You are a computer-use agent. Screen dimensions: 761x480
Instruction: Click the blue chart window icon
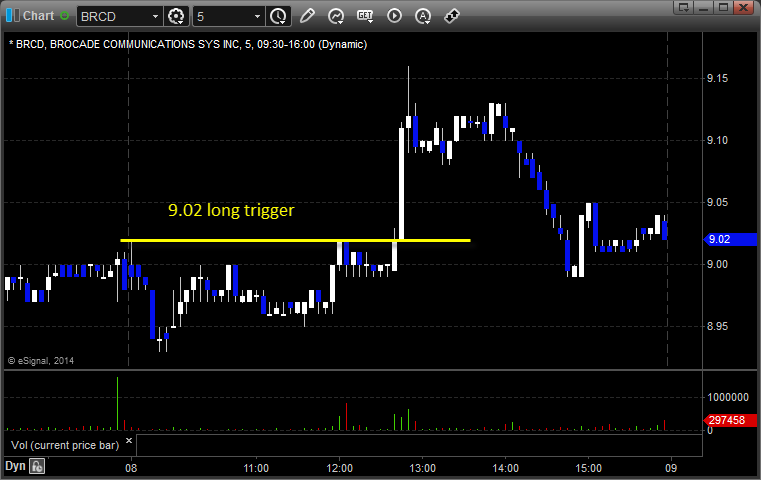point(13,16)
